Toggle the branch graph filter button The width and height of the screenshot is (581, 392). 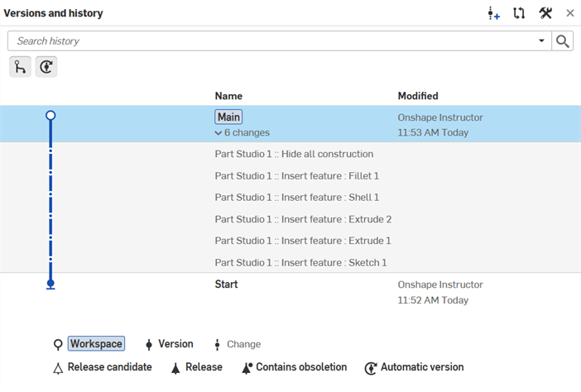(20, 68)
